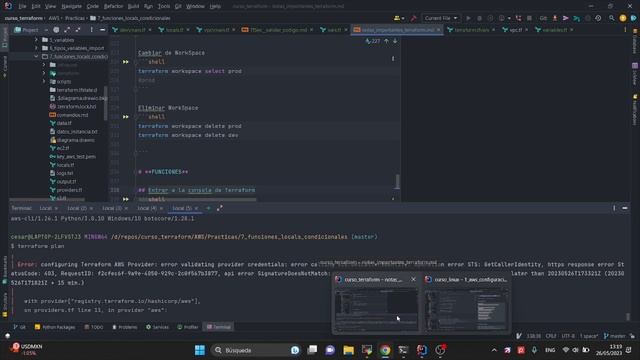Viewport: 640px width, 360px height.
Task: Go to previous highlighted problem arrow
Action: (x=386, y=41)
